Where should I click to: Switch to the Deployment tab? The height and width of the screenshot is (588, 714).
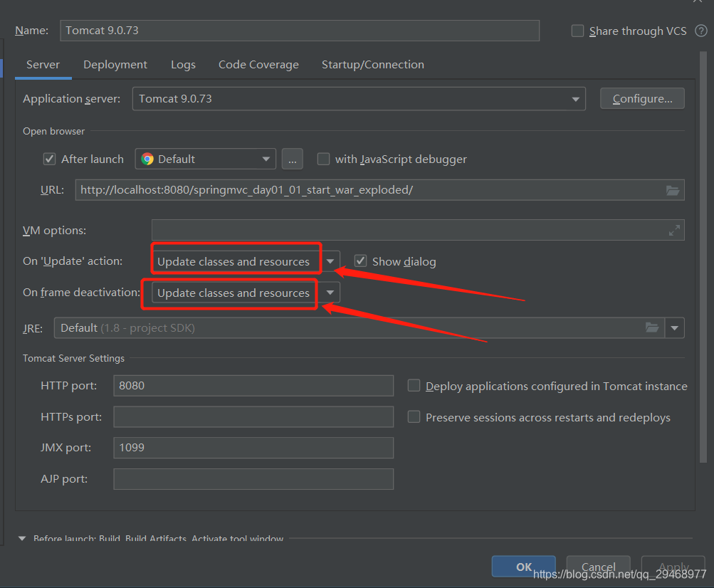point(115,65)
